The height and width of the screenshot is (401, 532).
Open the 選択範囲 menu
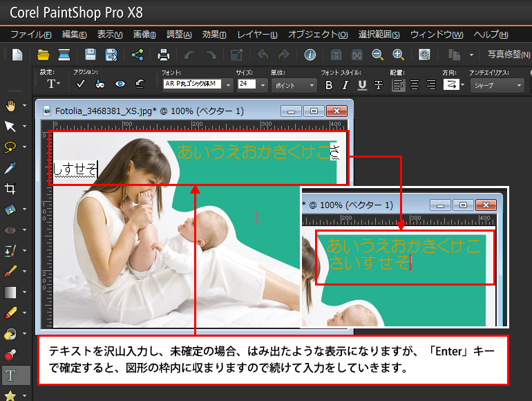coord(379,35)
